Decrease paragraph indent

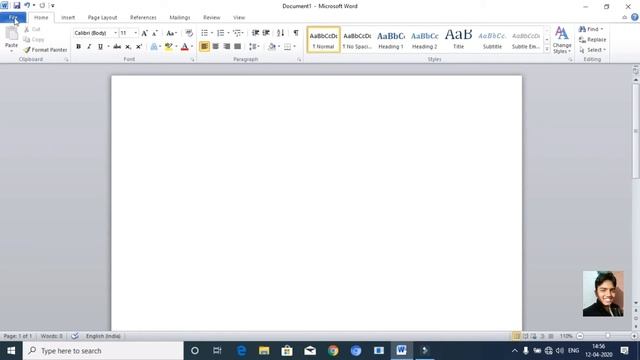click(256, 33)
